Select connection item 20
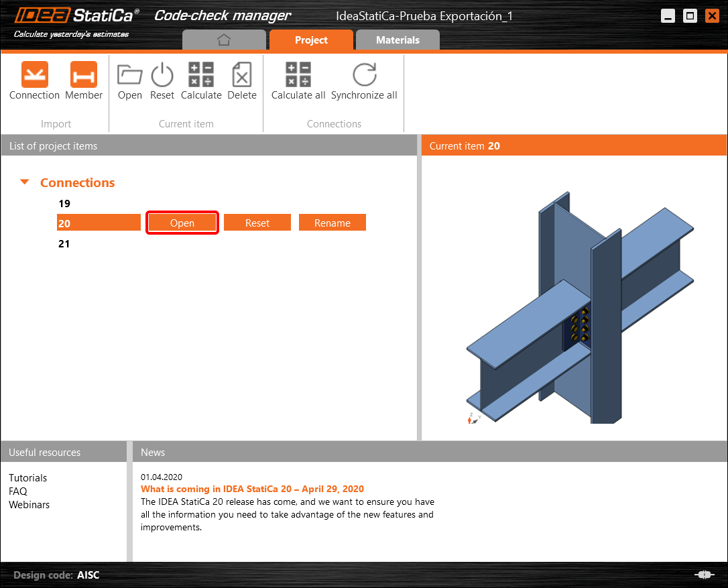The width and height of the screenshot is (728, 588). pyautogui.click(x=99, y=223)
